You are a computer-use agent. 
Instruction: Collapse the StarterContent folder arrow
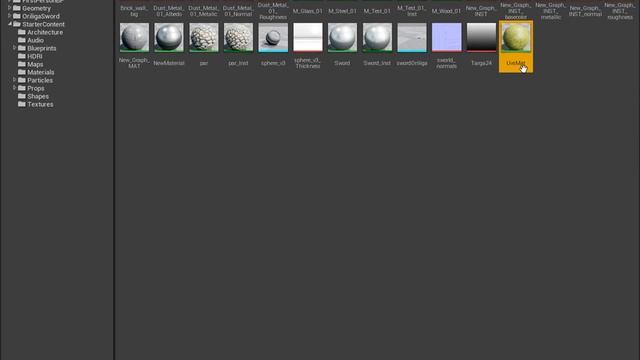[x=9, y=24]
